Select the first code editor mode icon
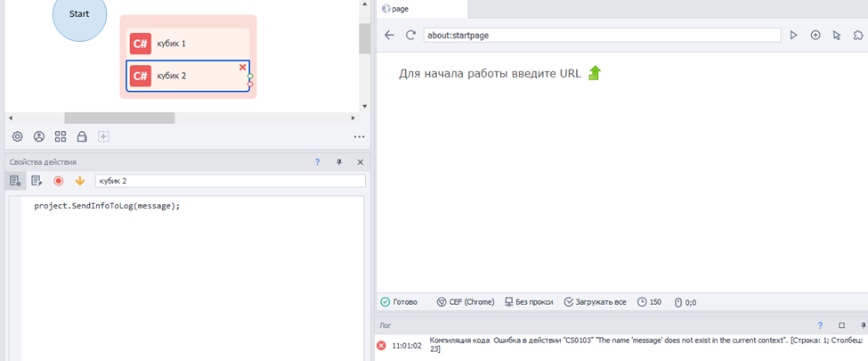The image size is (868, 361). (15, 181)
